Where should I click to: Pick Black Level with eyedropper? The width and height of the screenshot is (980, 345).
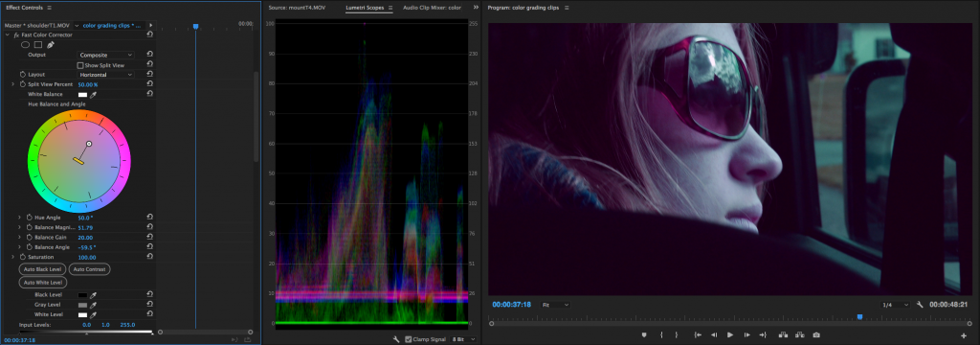[93, 295]
